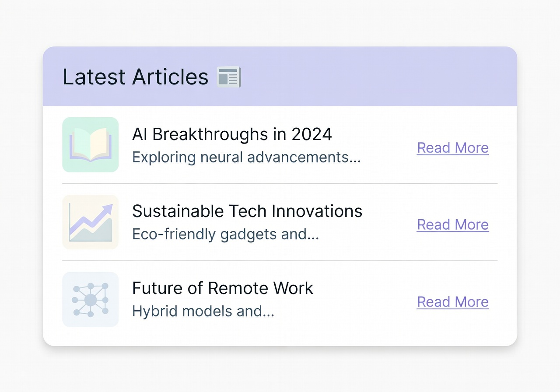Expand the 'Eco-friendly gadgets and...' description

point(226,234)
